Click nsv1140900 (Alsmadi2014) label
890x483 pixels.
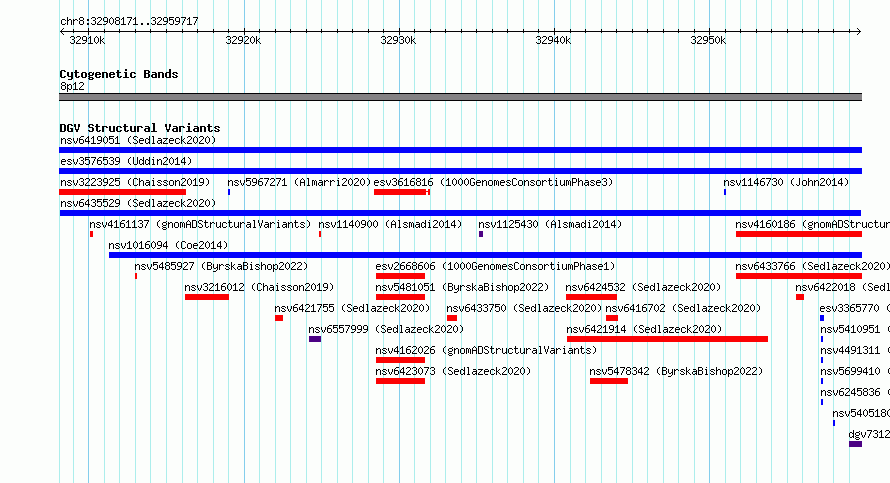pyautogui.click(x=391, y=224)
